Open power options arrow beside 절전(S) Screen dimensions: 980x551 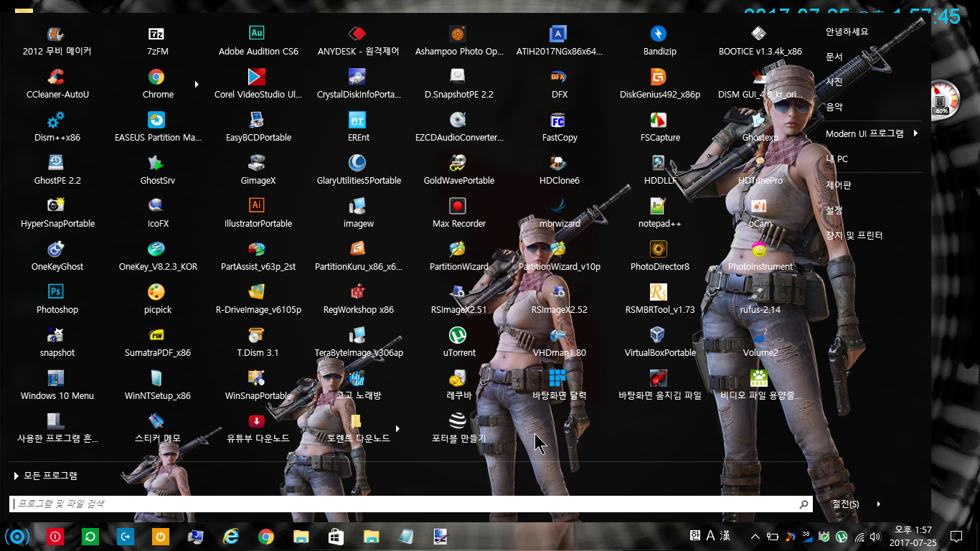click(x=879, y=504)
